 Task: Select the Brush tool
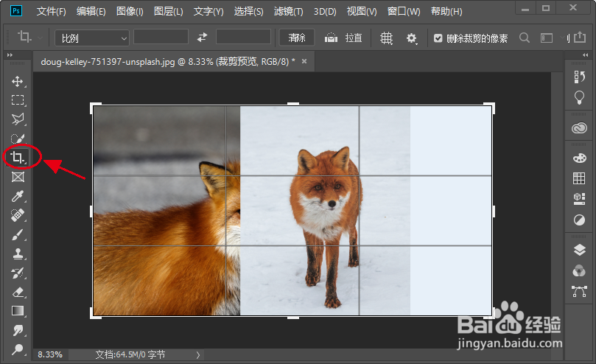(x=18, y=234)
